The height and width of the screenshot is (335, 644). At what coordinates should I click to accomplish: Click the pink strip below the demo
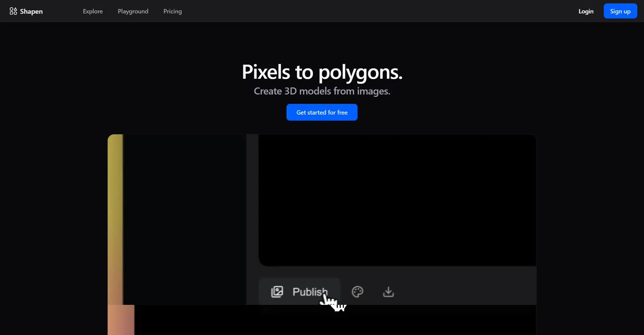[121, 320]
